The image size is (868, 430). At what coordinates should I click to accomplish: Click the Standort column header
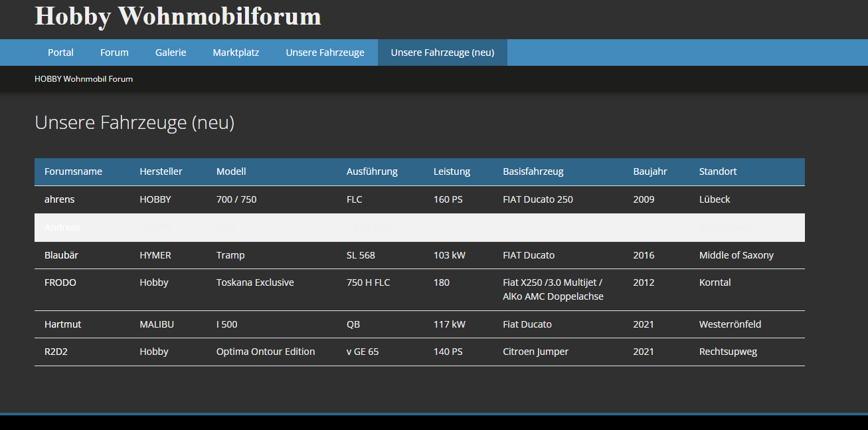(718, 171)
